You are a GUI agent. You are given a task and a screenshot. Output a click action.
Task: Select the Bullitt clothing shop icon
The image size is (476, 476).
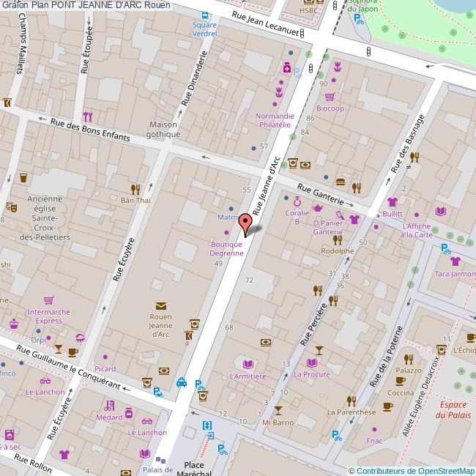pyautogui.click(x=392, y=202)
